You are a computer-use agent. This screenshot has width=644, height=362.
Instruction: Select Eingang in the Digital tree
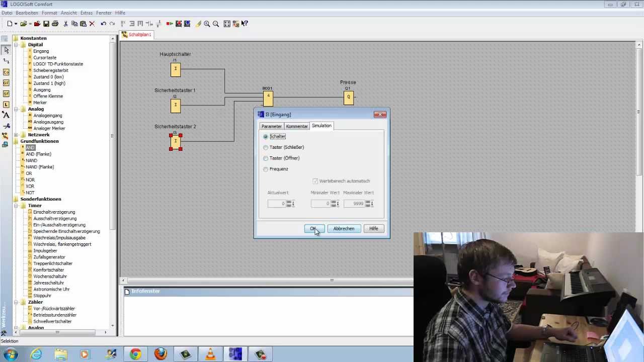(x=41, y=51)
